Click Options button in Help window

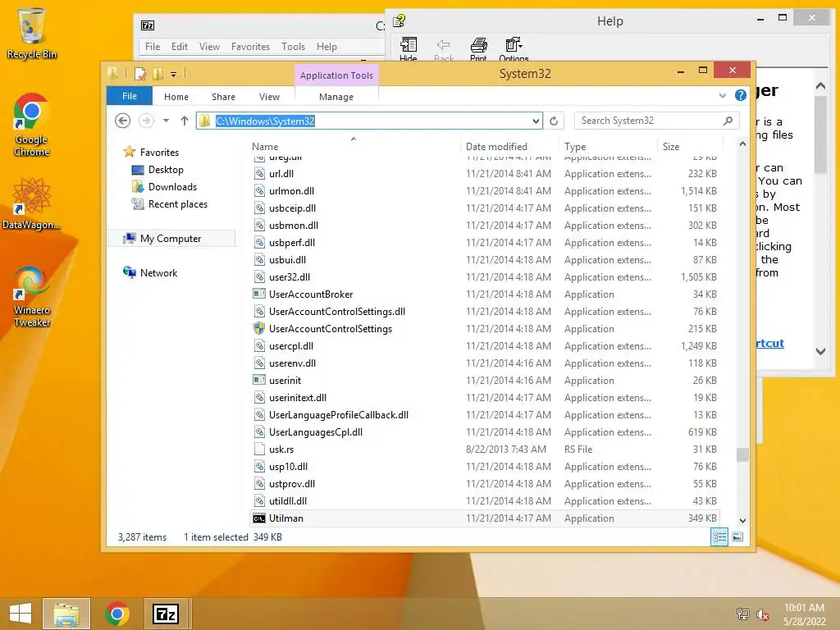514,50
